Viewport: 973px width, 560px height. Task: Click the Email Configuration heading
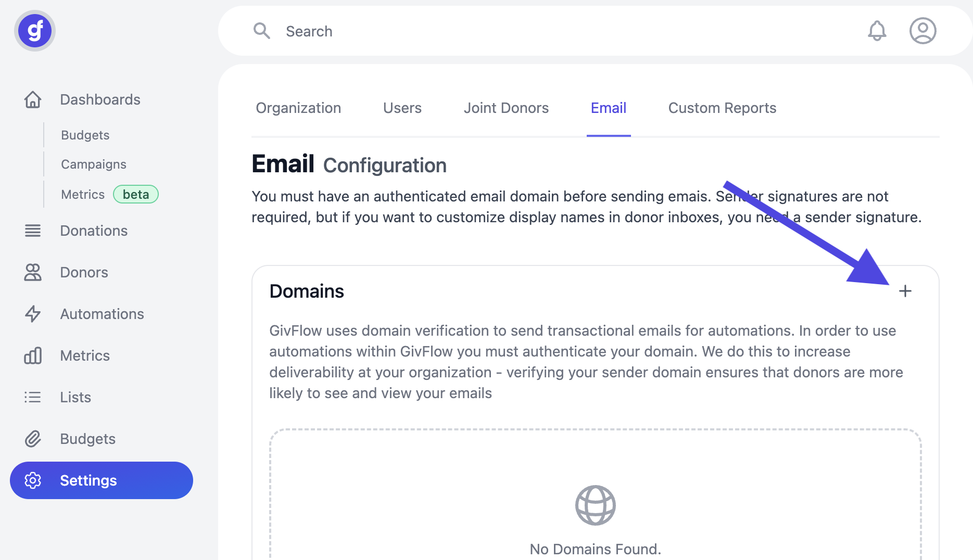click(x=349, y=164)
